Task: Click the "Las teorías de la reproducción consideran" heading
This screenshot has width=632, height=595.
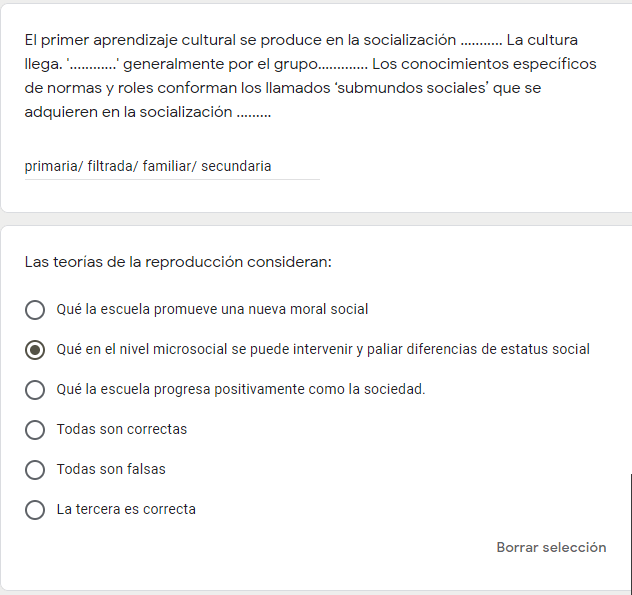Action: coord(178,262)
